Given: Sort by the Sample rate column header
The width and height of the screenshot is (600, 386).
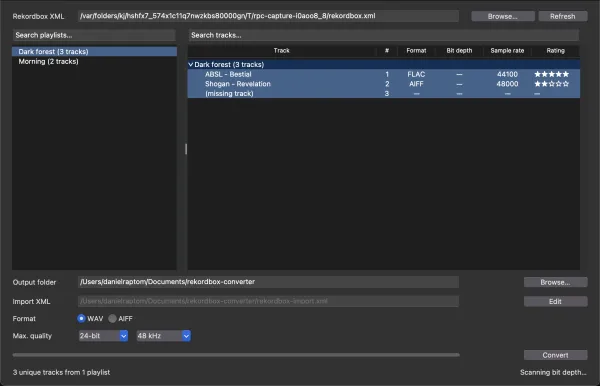Looking at the screenshot, I should (x=507, y=50).
